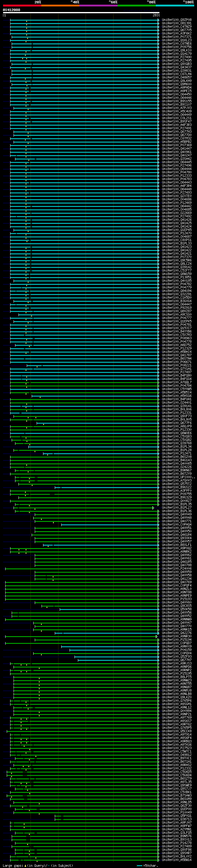The image size is (197, 868).
Task: Click the red ~20% identity color band
Action: coord(22,6)
